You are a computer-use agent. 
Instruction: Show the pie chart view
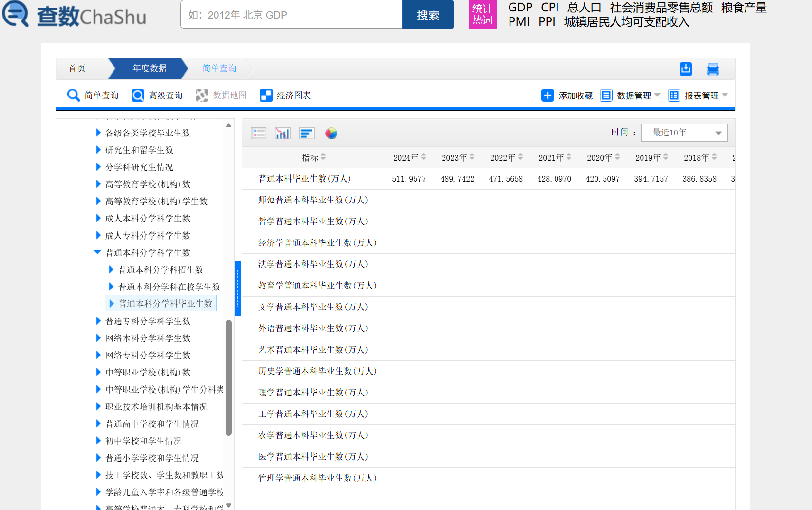coord(331,134)
